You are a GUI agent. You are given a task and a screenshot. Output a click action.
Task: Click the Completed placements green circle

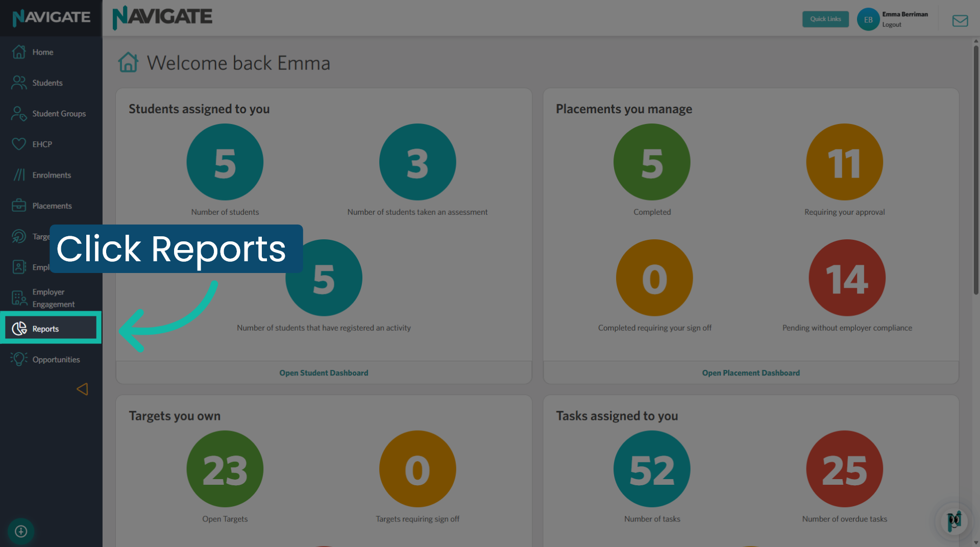[652, 162]
